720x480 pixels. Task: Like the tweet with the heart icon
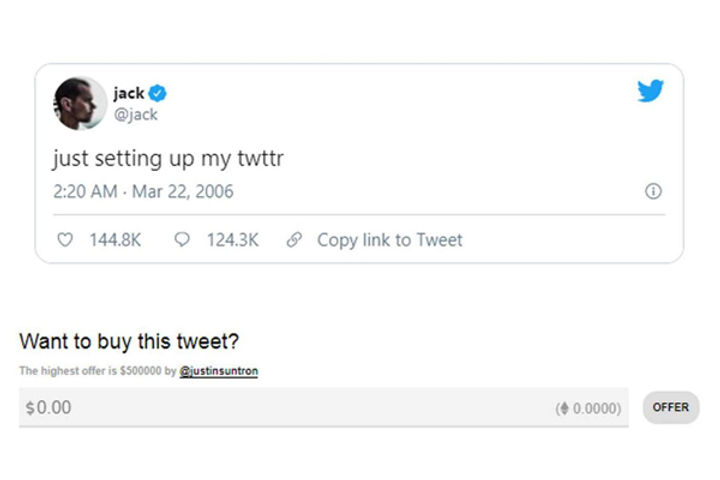(x=66, y=240)
